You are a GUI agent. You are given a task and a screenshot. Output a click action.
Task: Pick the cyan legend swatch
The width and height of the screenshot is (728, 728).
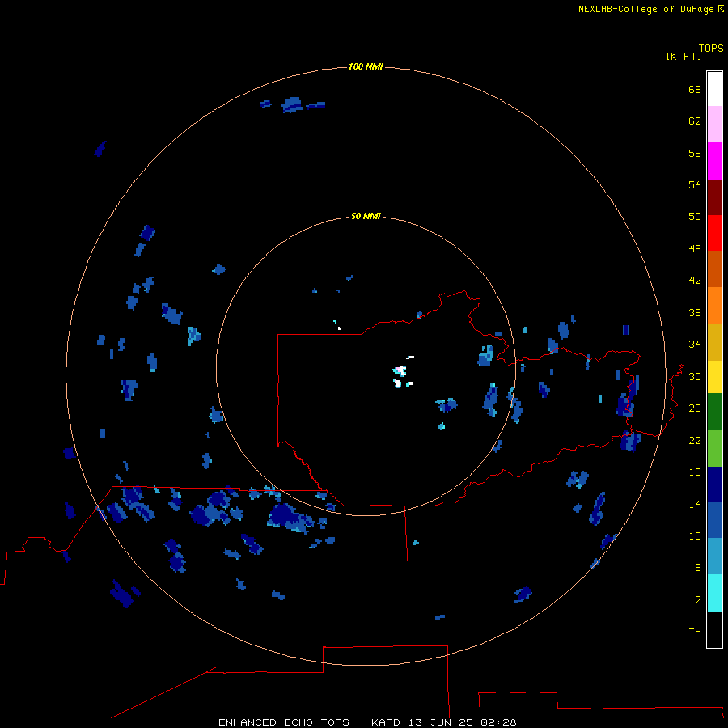click(x=714, y=593)
